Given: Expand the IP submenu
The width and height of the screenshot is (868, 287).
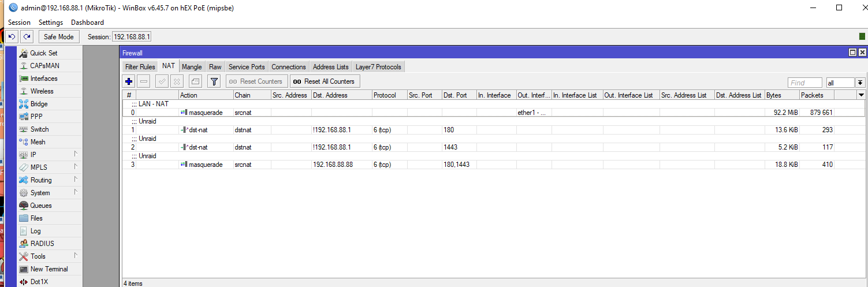Looking at the screenshot, I should (49, 155).
